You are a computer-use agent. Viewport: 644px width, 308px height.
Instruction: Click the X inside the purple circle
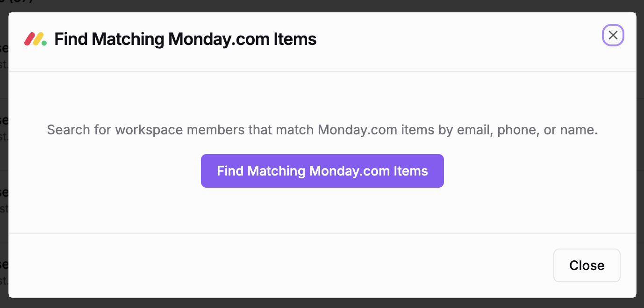[x=613, y=35]
